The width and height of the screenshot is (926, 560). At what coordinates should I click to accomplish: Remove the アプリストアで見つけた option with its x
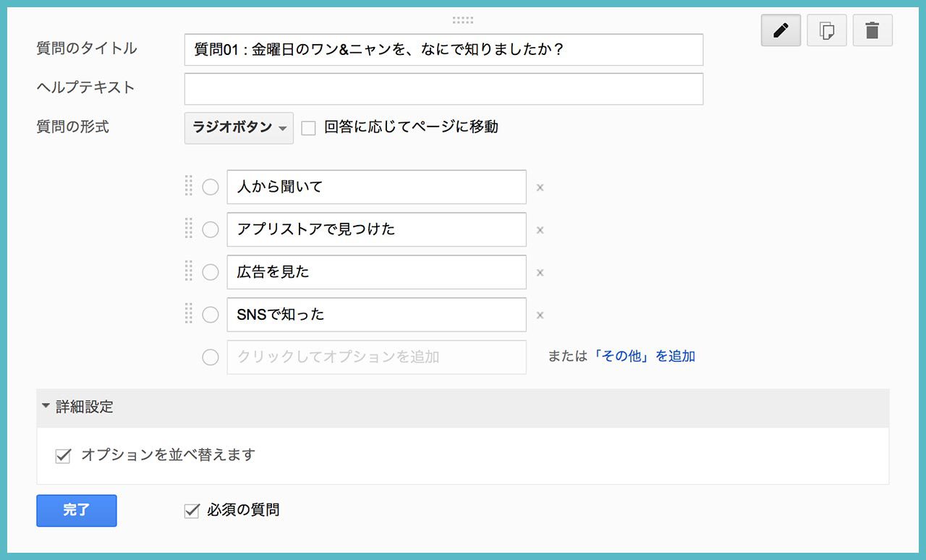coord(540,230)
